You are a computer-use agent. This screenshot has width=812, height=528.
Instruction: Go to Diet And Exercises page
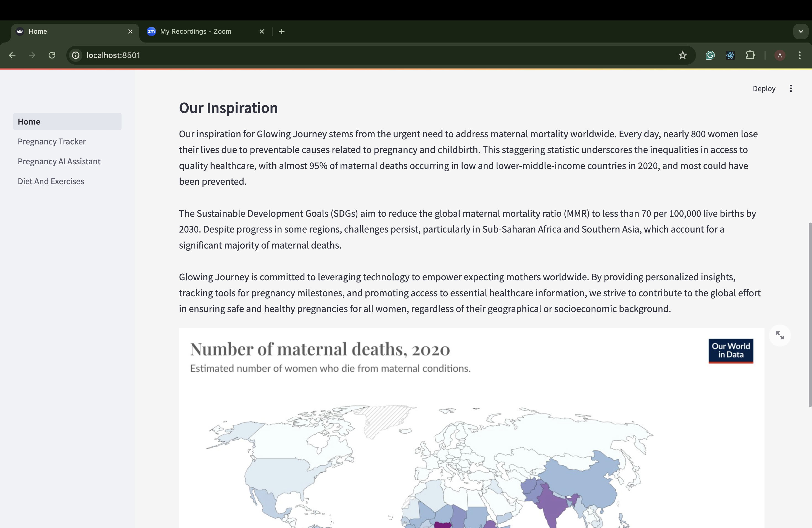point(51,181)
